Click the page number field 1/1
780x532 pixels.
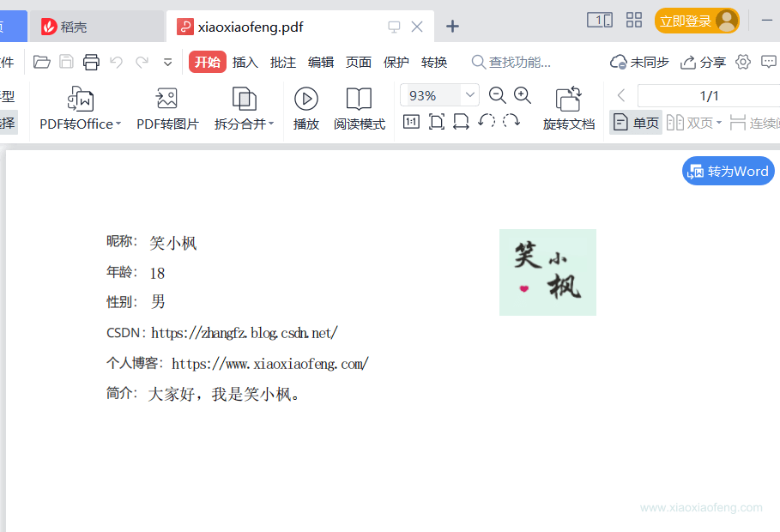coord(709,95)
